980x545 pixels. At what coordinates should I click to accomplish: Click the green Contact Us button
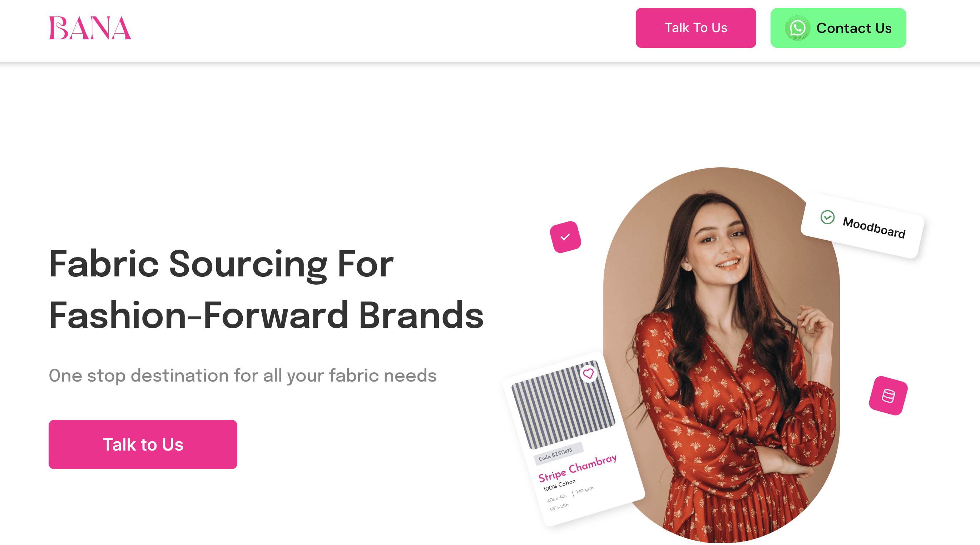838,28
